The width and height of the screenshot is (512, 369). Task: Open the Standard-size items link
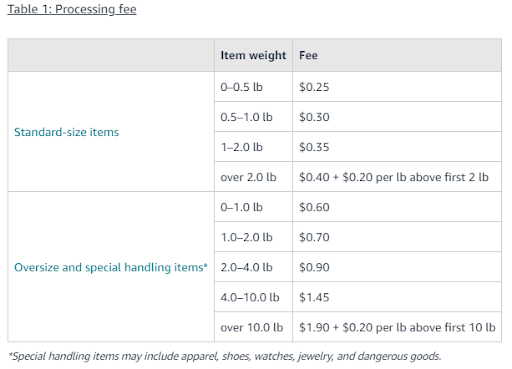(x=66, y=132)
